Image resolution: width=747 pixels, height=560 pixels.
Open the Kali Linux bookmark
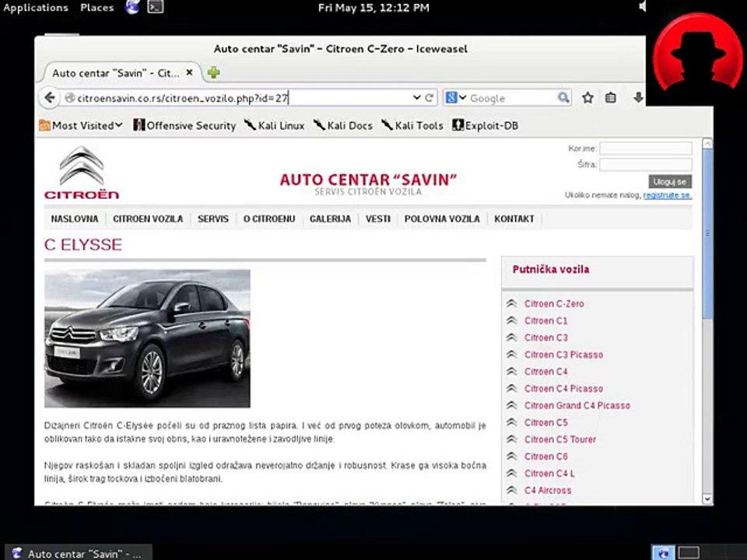(275, 125)
